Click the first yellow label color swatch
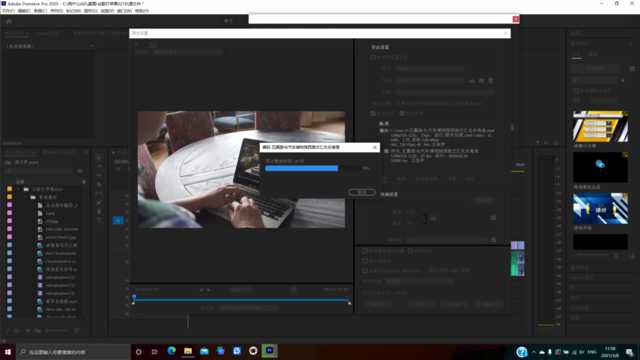 (x=9, y=189)
